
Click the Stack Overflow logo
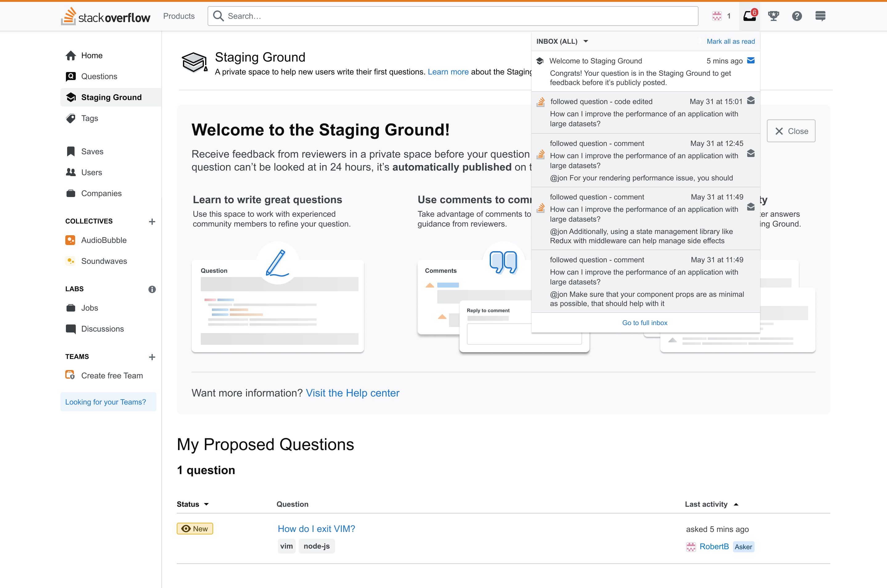point(105,16)
